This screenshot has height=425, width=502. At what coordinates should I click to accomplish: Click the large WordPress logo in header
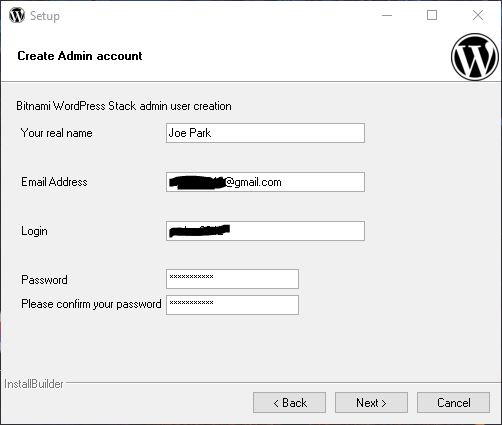point(475,57)
